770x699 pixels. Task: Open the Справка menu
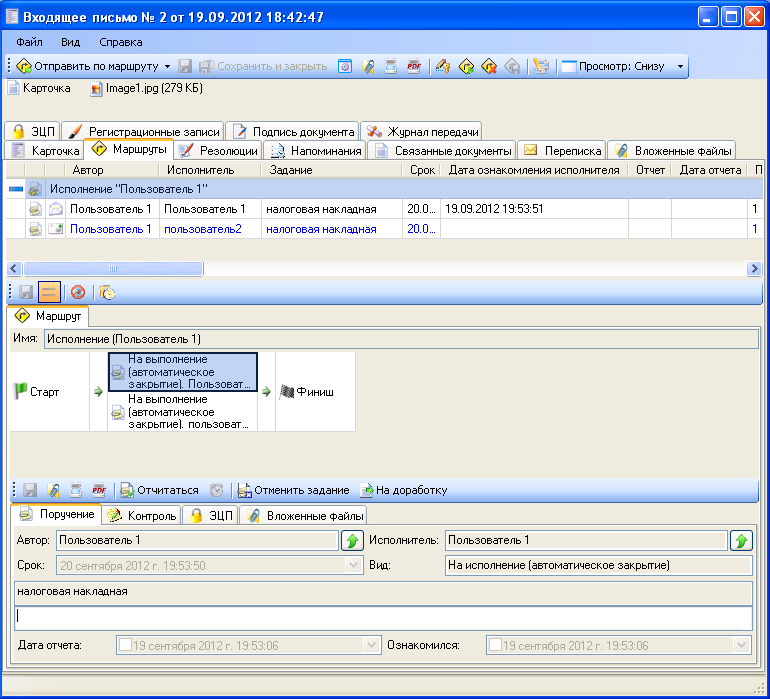click(x=121, y=42)
